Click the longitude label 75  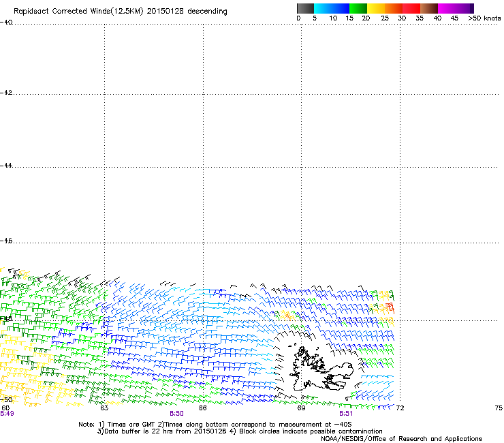[499, 408]
